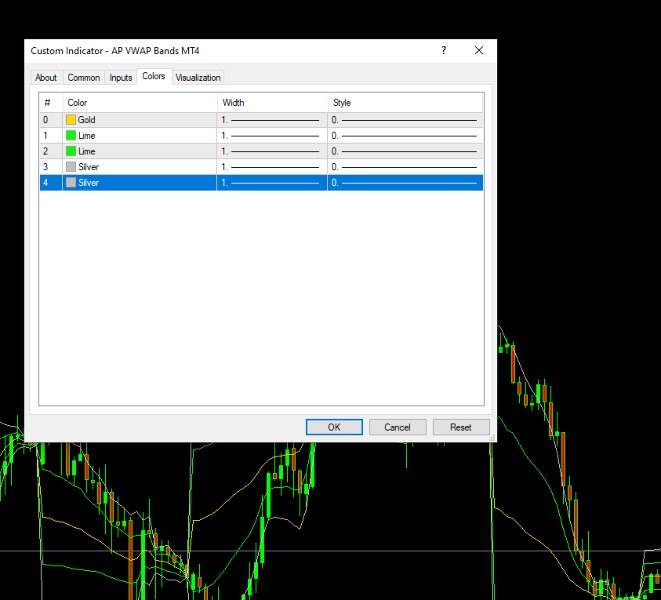Screen dimensions: 661x600
Task: Open the width selector for row 4
Action: [272, 182]
